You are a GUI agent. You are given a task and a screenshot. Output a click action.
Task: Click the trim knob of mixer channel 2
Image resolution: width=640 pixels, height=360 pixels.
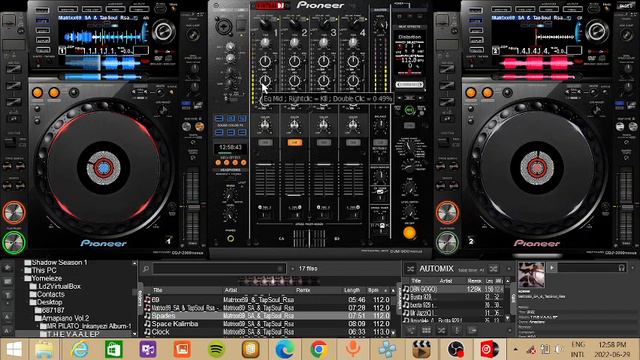[294, 42]
